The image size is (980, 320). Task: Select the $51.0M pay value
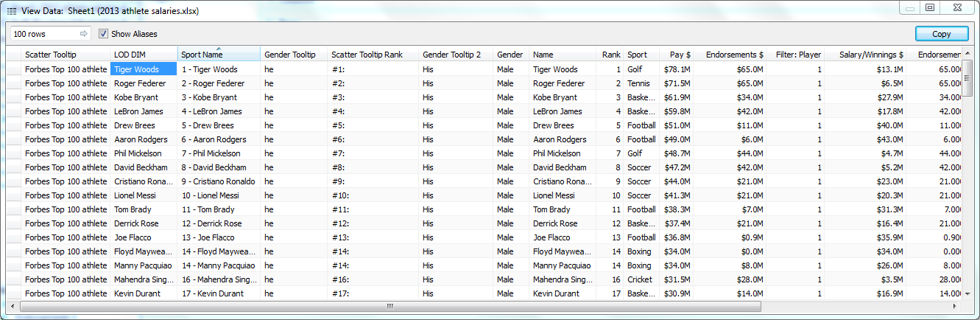677,125
